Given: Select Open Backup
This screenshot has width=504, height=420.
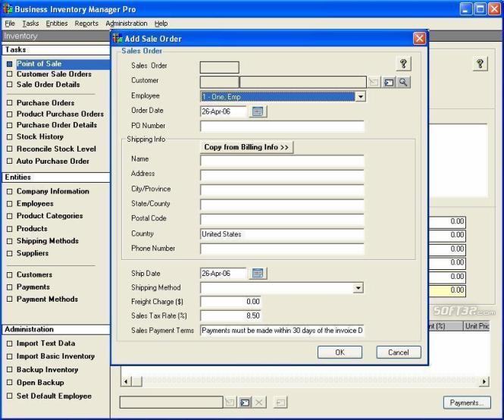Looking at the screenshot, I should pos(40,383).
